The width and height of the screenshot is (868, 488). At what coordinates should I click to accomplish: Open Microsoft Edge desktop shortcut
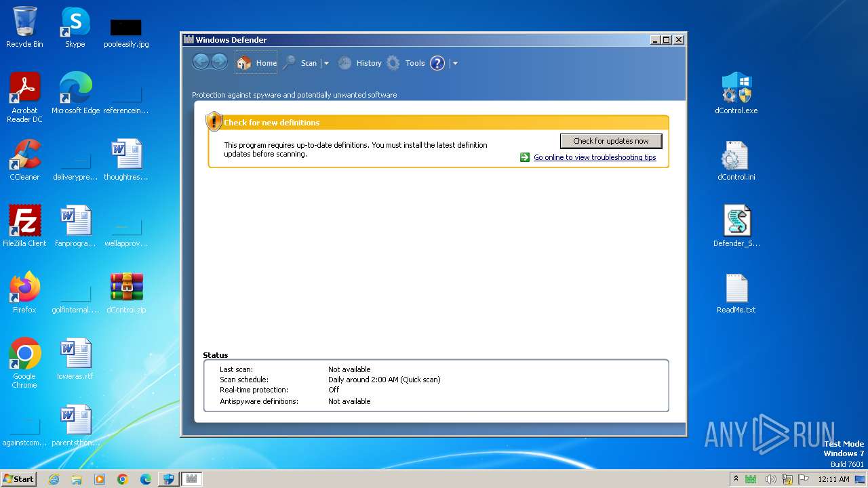pyautogui.click(x=75, y=94)
